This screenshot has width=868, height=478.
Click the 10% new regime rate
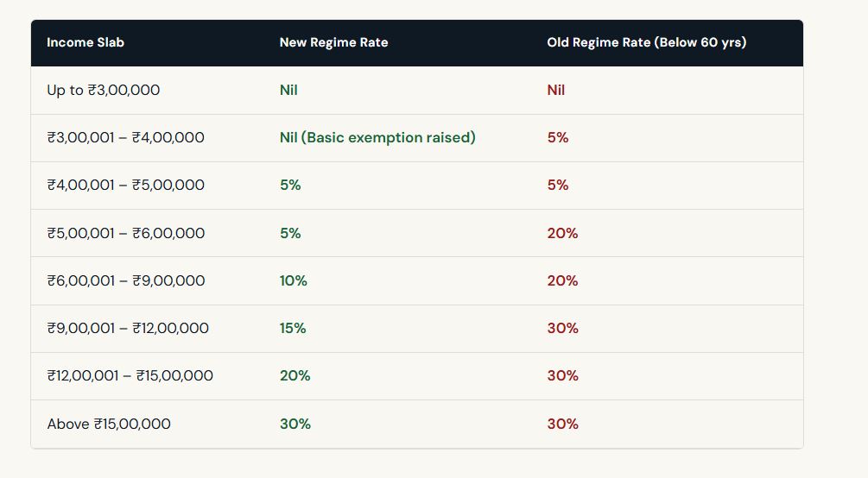(x=293, y=280)
